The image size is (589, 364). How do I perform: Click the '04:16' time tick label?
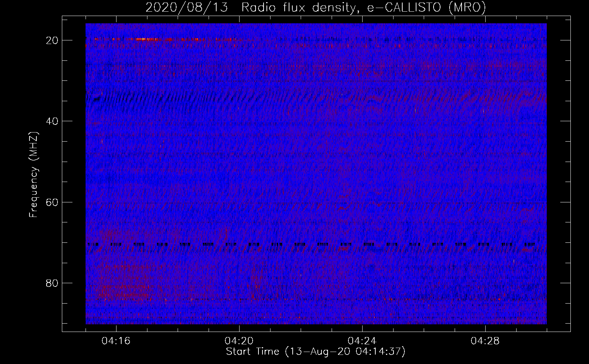tap(116, 341)
